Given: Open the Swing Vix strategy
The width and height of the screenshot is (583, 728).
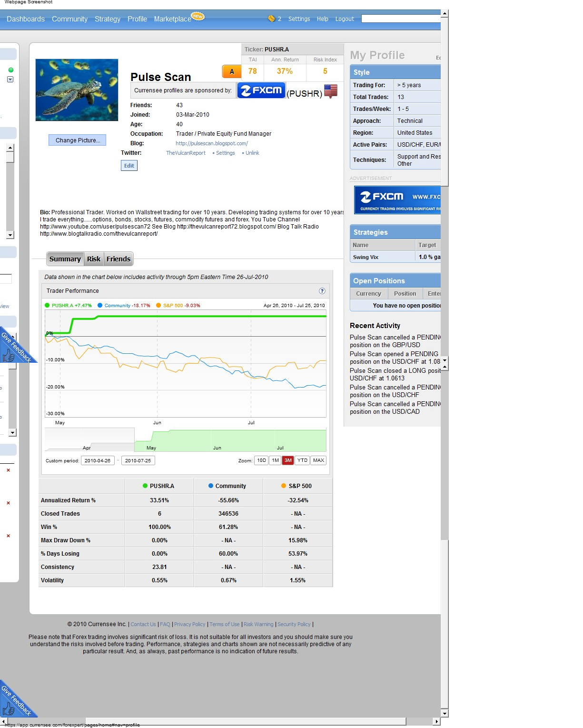Looking at the screenshot, I should click(366, 257).
